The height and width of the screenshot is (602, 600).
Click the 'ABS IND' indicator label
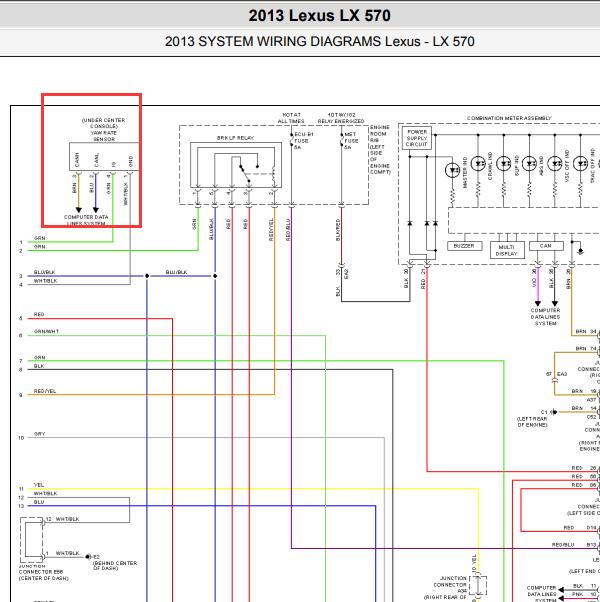[x=541, y=166]
